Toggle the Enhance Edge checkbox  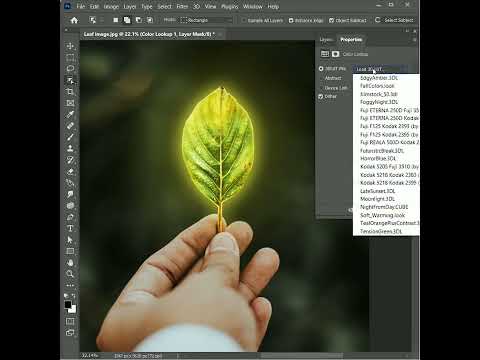pos(291,20)
